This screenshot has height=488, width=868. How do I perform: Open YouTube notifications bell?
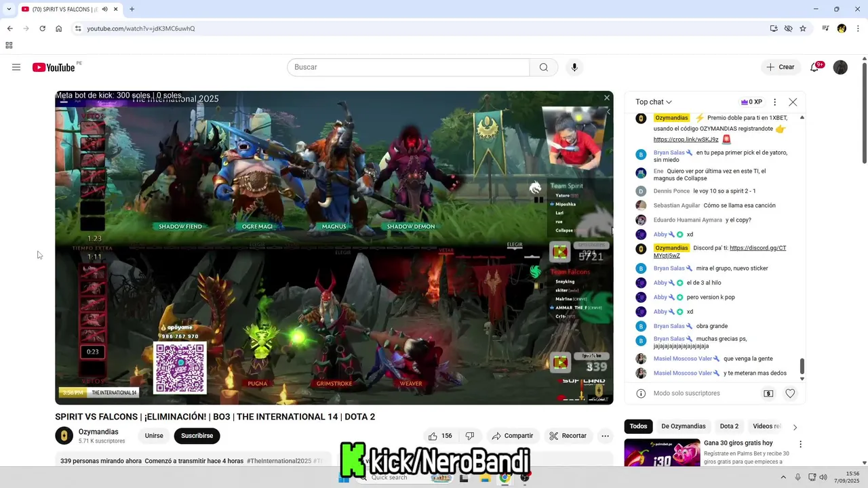click(x=815, y=67)
